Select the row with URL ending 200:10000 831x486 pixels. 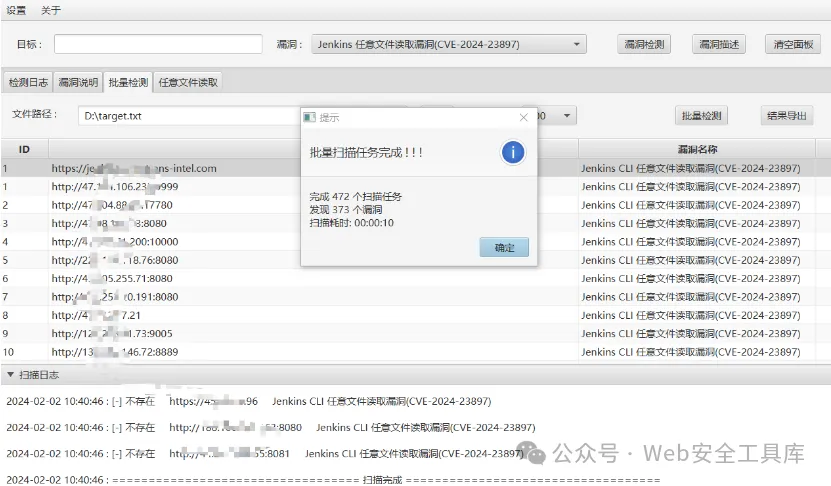coord(416,242)
